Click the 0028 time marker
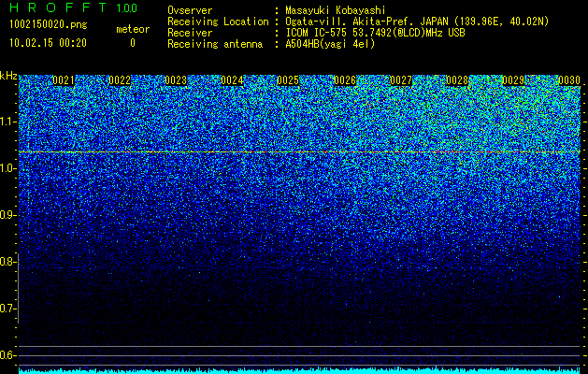 457,80
